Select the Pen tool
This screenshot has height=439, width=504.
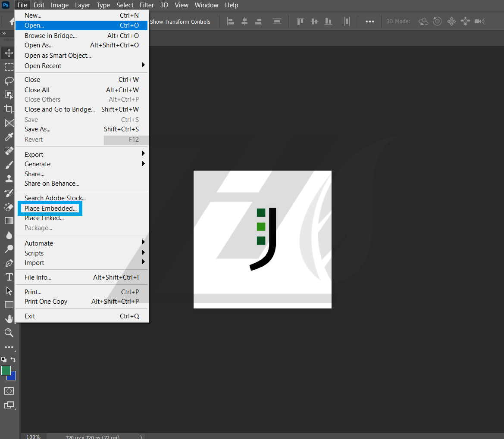point(9,263)
